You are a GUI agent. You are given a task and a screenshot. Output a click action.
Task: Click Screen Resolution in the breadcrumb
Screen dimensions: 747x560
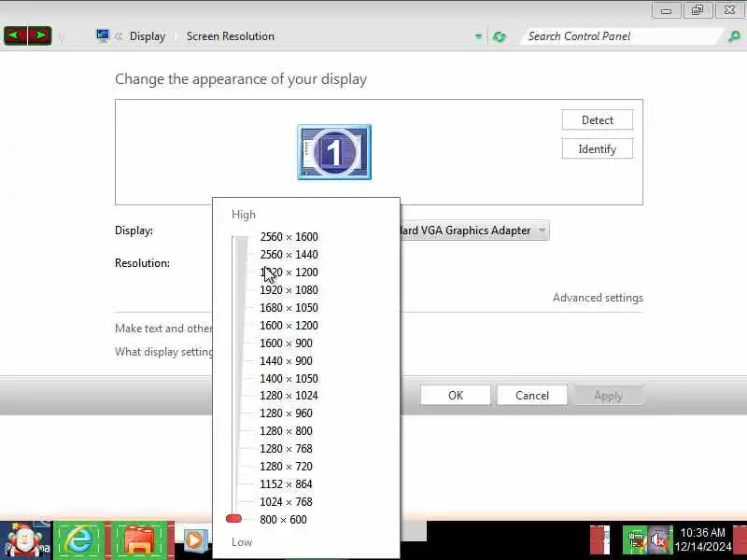(x=230, y=36)
